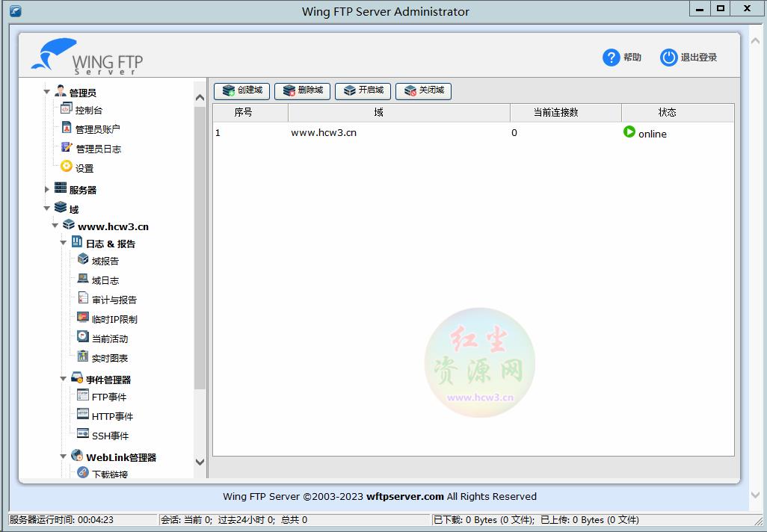767x532 pixels.
Task: Click the 当前活动 icon
Action: (83, 336)
